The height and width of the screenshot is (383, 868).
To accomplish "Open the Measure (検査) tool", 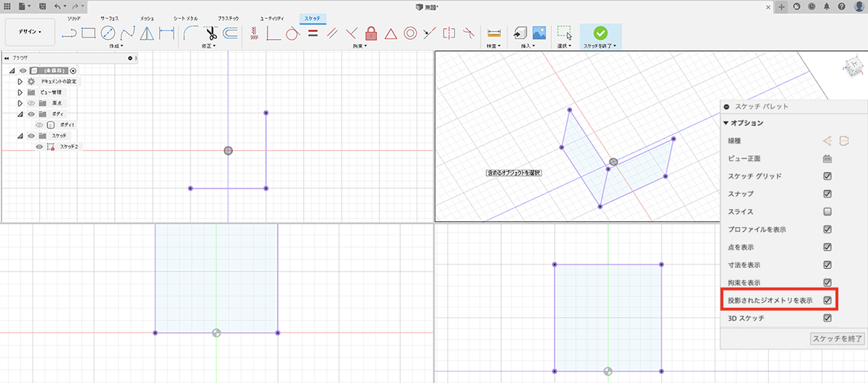I will pyautogui.click(x=494, y=33).
